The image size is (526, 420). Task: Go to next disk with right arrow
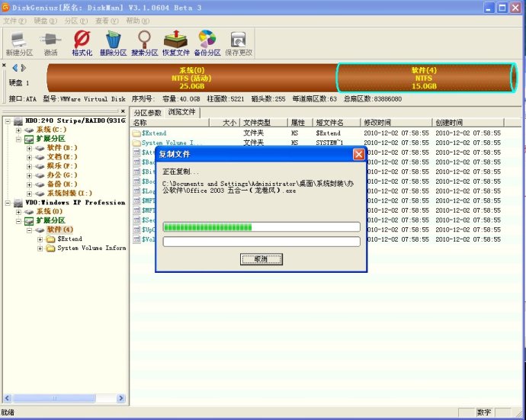click(x=23, y=68)
